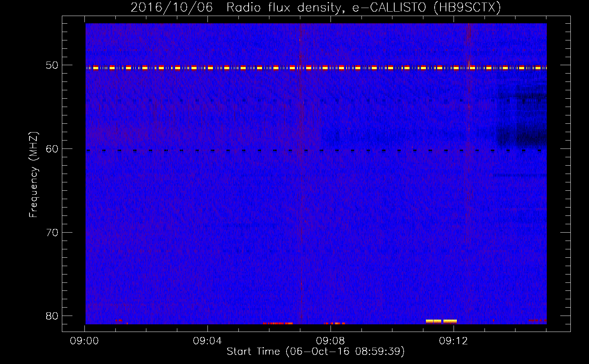The height and width of the screenshot is (364, 589).
Task: Click the plot title "2016/10/06 Radio flux density, e-CALLISTO (HB9SCTX)"
Action: tap(316, 7)
